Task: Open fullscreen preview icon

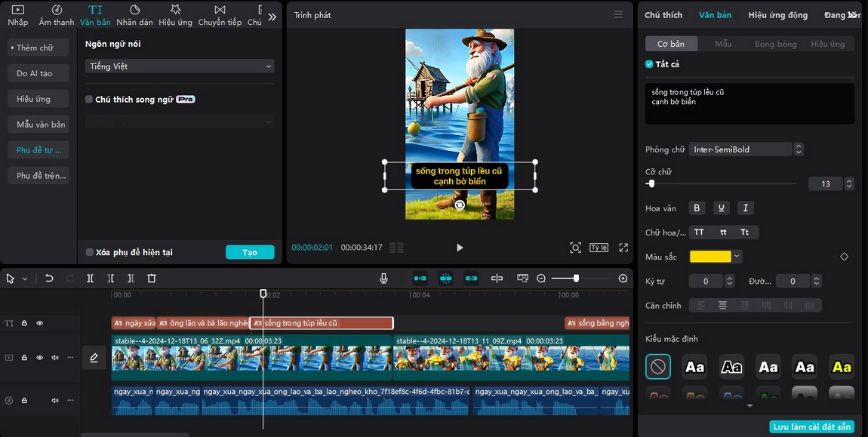Action: coord(623,248)
